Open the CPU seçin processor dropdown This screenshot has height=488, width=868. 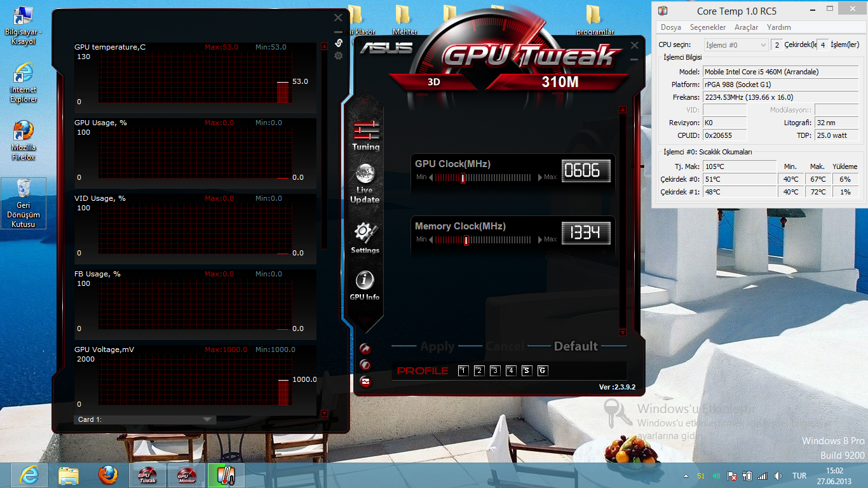coord(736,45)
